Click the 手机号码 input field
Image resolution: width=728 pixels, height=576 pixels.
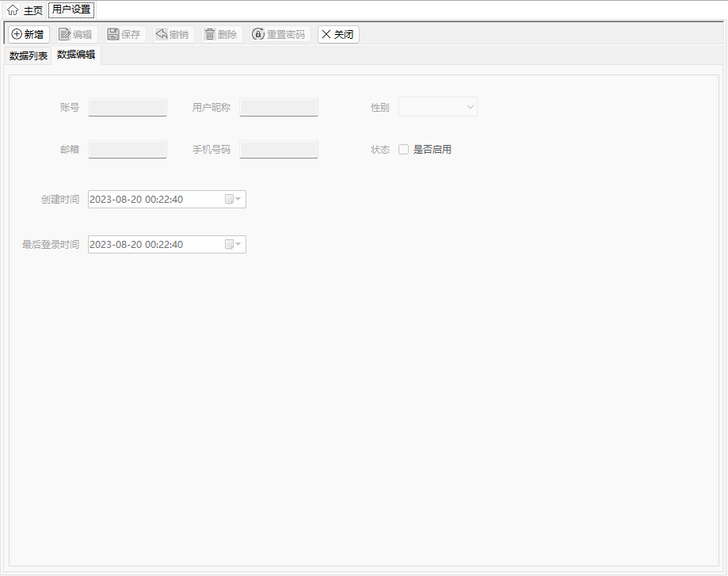click(x=279, y=149)
